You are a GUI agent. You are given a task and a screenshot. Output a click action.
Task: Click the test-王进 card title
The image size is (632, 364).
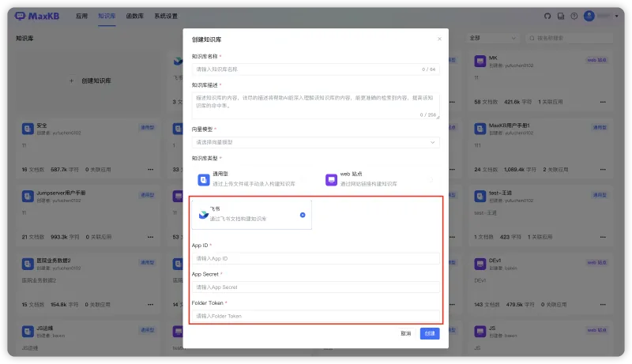498,193
